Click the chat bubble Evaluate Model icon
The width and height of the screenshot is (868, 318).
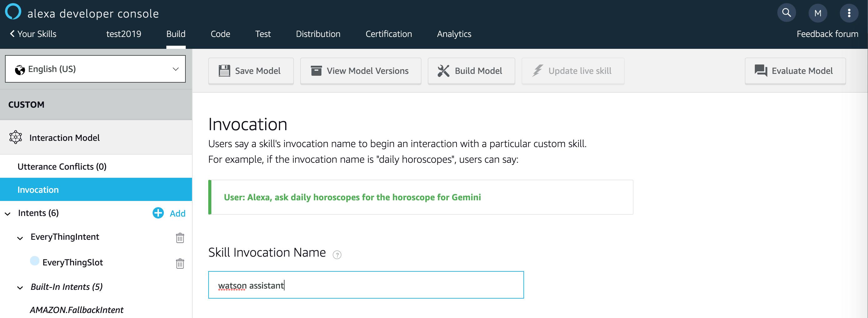click(x=761, y=70)
